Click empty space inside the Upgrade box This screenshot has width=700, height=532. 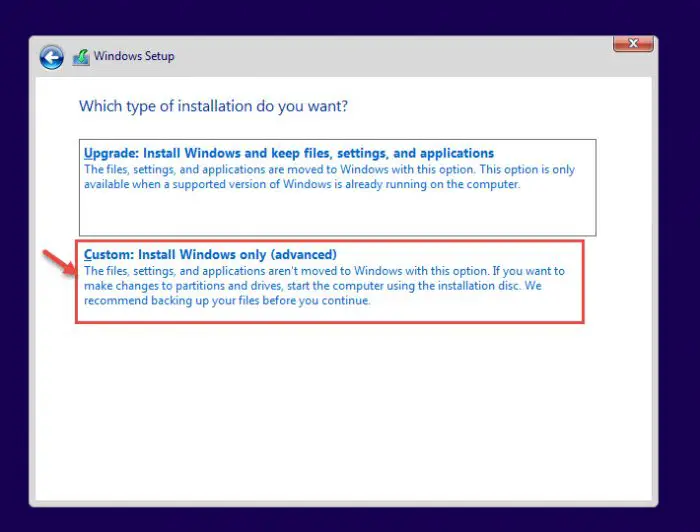pos(338,214)
